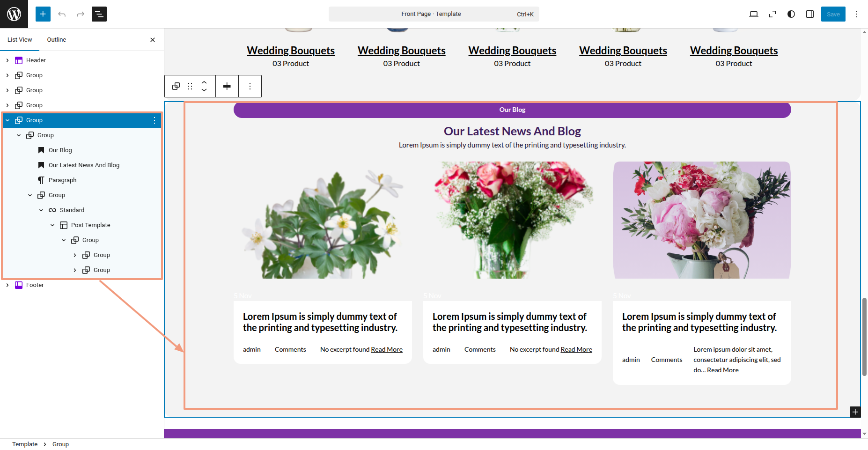Click the Redo arrow in top toolbar
The height and width of the screenshot is (450, 868).
[81, 14]
